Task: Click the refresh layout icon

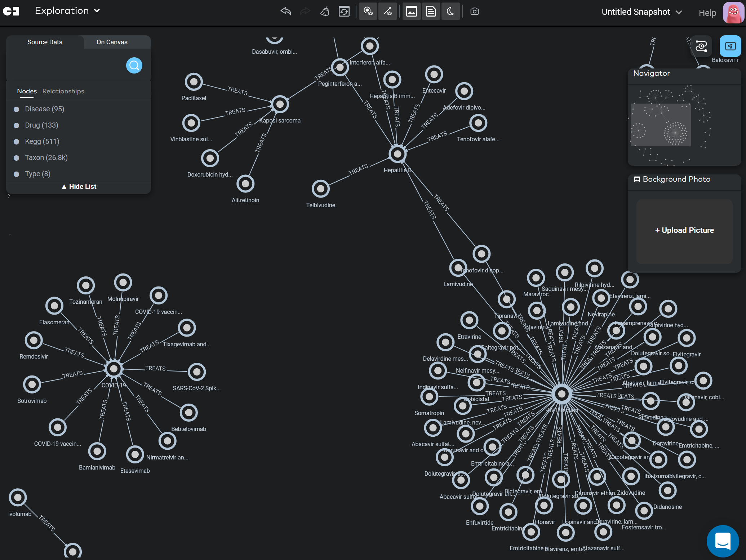Action: 344,12
